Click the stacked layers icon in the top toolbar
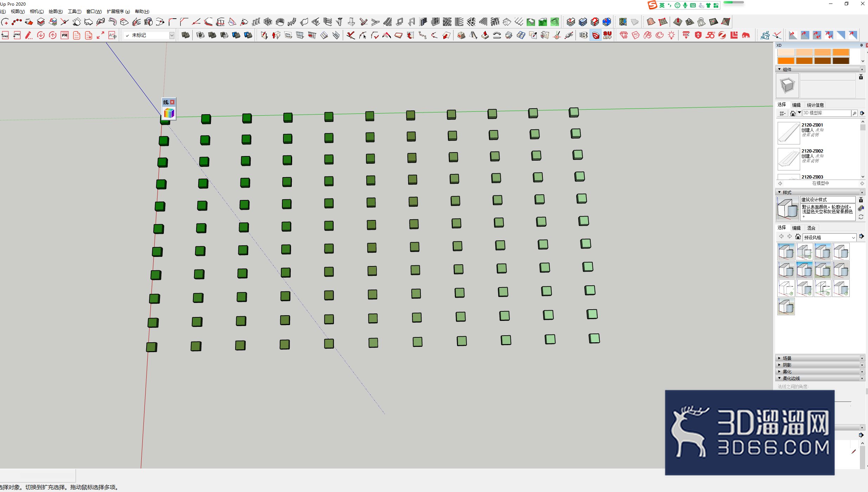This screenshot has width=868, height=492. coord(41,22)
